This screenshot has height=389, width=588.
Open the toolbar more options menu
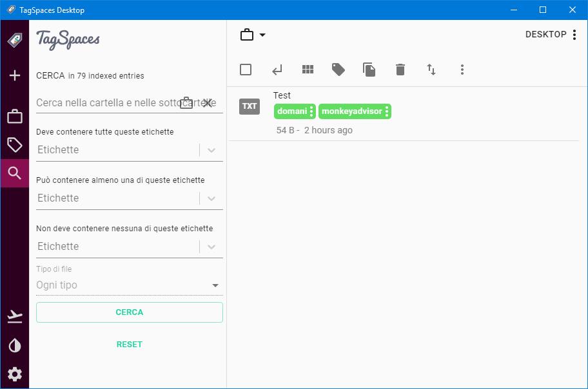point(462,70)
